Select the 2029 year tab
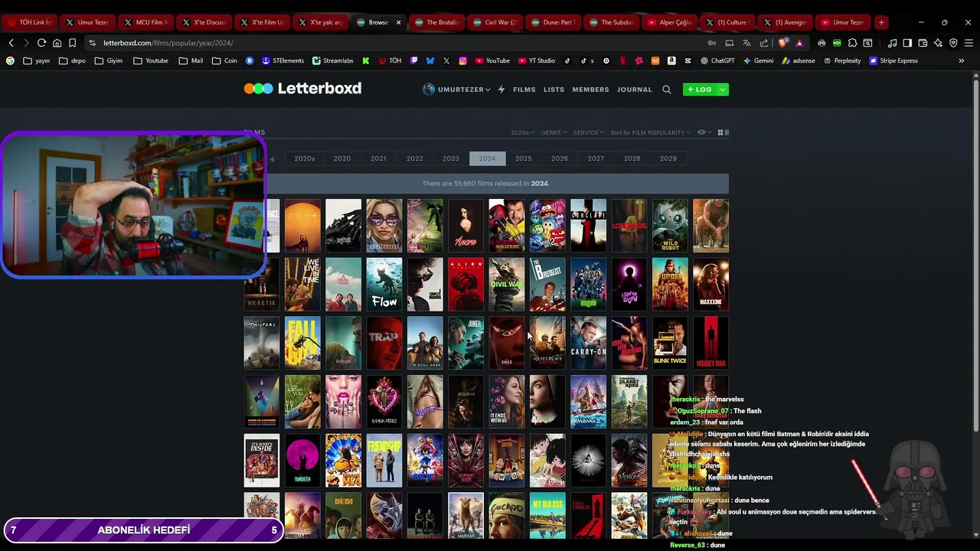This screenshot has width=980, height=551. [x=668, y=158]
